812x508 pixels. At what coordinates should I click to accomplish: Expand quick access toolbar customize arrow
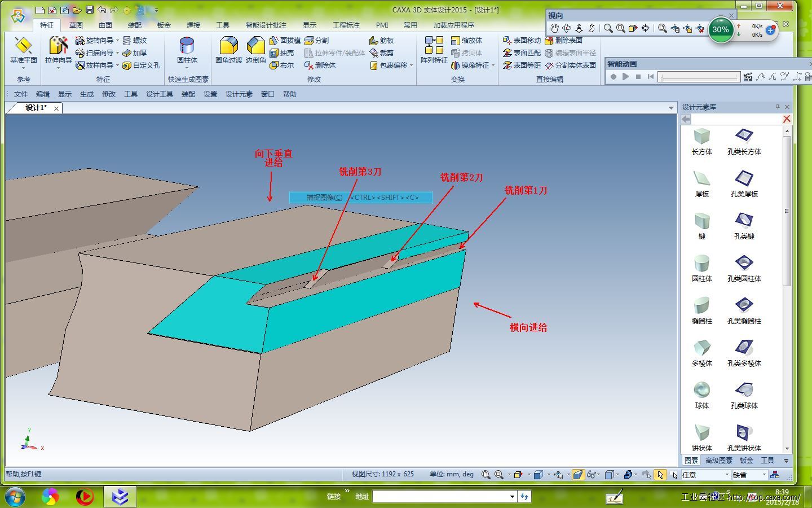[156, 10]
